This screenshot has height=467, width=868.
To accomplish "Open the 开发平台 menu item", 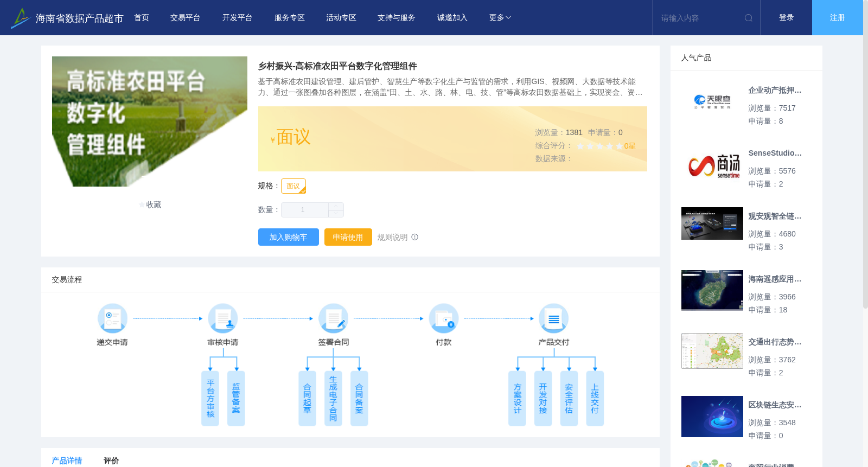I will click(237, 18).
